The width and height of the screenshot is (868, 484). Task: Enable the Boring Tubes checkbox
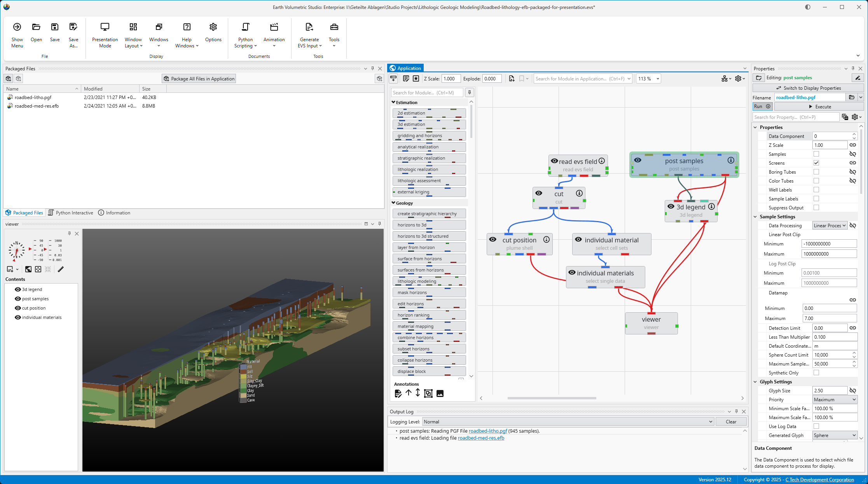coord(816,172)
